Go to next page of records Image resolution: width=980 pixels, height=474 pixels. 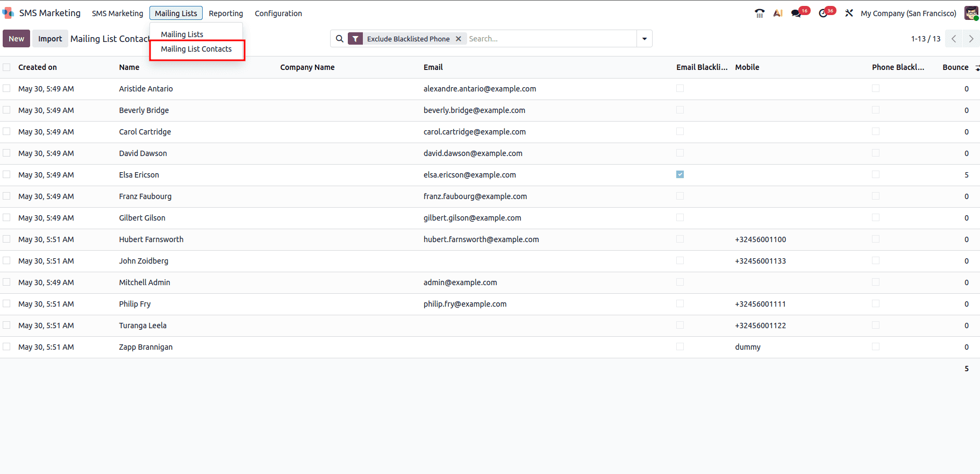tap(971, 39)
